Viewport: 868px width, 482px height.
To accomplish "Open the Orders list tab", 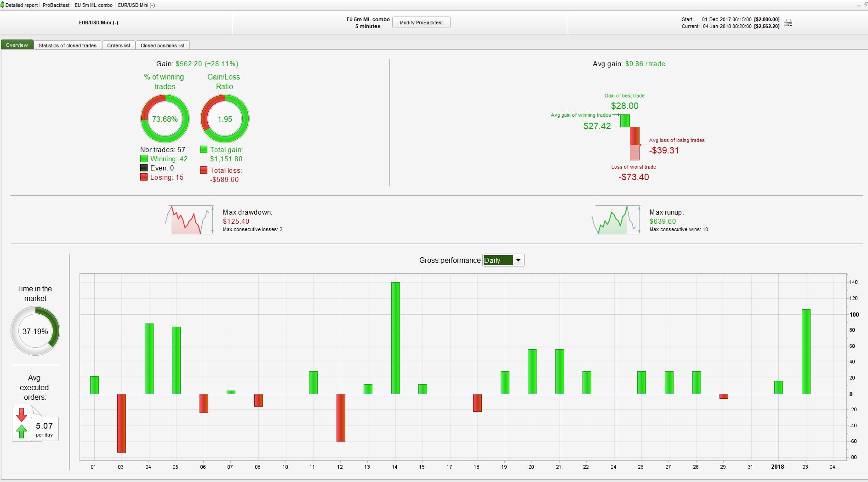I will [x=119, y=45].
